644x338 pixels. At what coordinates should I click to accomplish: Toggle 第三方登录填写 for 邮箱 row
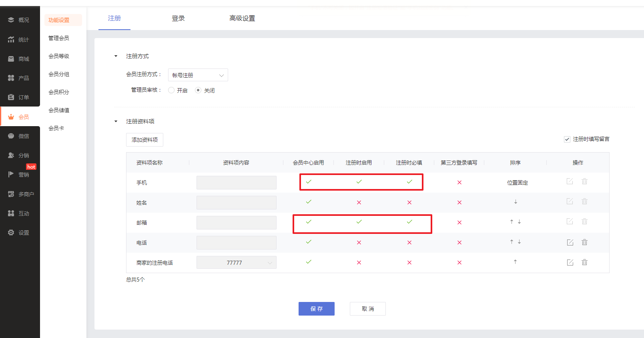tap(459, 222)
